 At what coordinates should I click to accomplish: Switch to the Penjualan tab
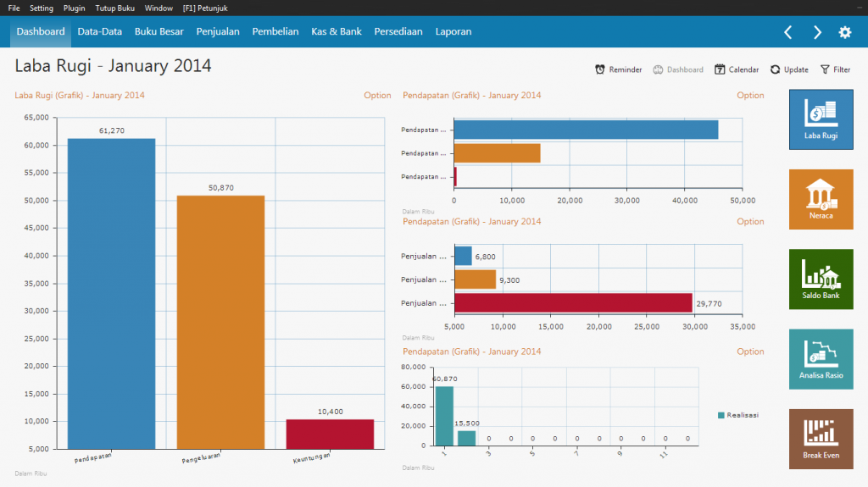[218, 32]
